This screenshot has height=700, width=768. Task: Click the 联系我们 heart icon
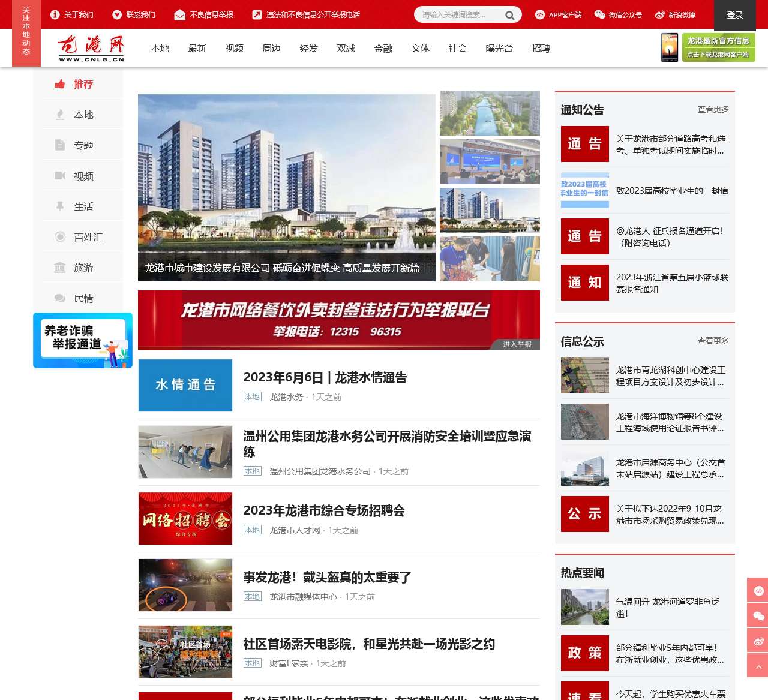pos(117,14)
